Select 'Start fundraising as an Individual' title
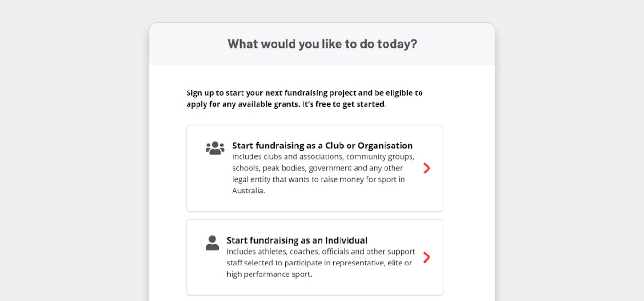 (297, 240)
